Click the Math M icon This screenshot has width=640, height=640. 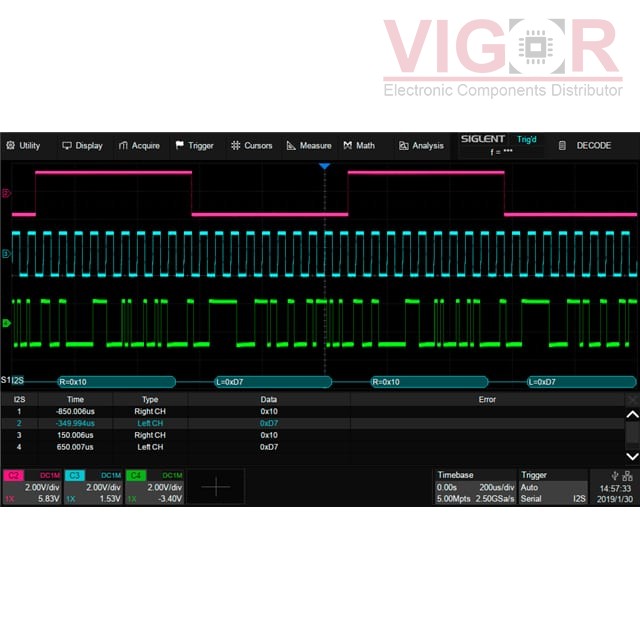click(x=348, y=146)
